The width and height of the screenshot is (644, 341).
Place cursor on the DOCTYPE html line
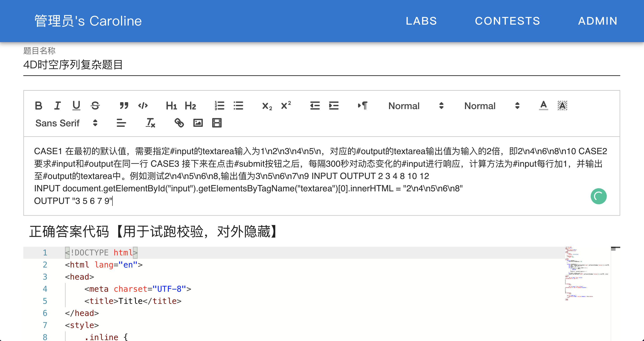[x=101, y=253]
